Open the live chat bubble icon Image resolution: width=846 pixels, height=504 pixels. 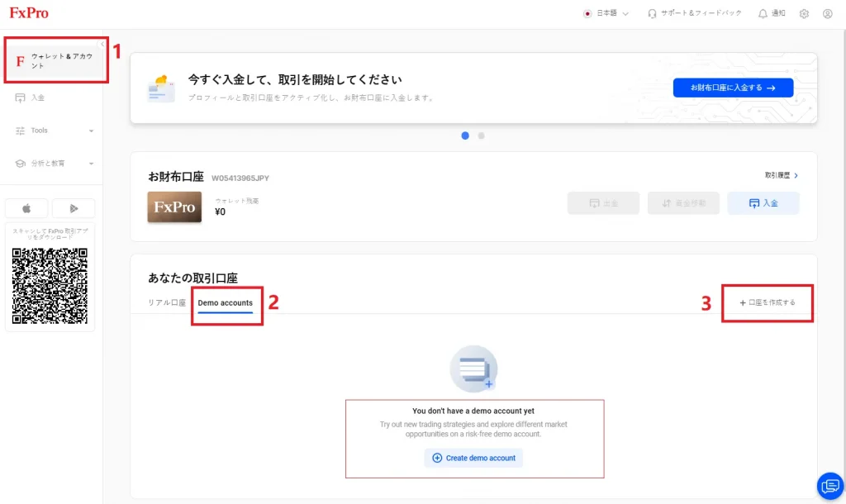(829, 486)
